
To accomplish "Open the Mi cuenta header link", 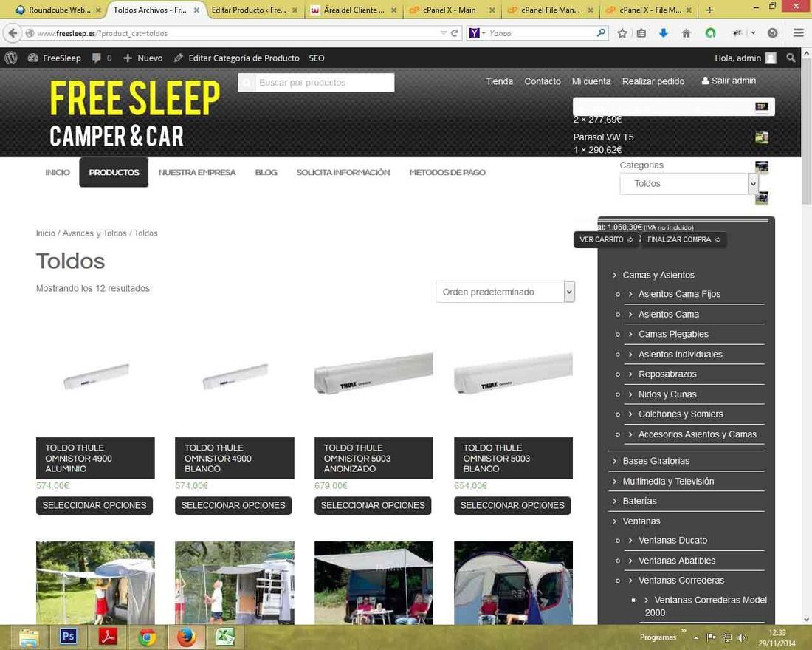I will [x=591, y=81].
